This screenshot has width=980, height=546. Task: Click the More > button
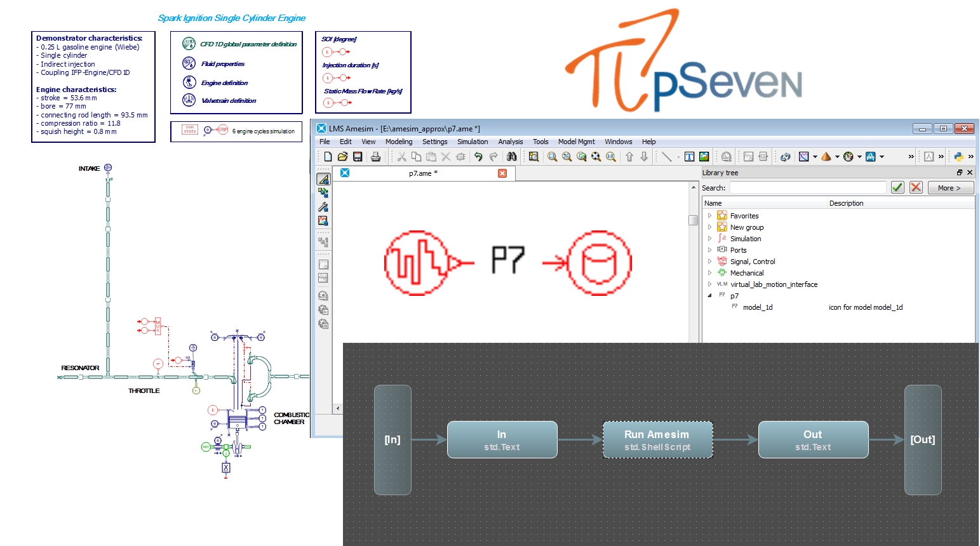(x=950, y=188)
